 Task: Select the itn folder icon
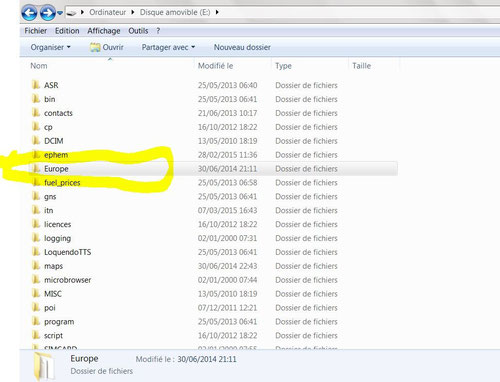click(36, 210)
